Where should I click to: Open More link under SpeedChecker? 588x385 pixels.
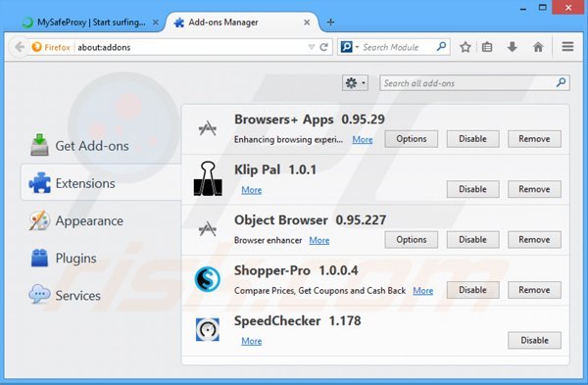tap(251, 341)
